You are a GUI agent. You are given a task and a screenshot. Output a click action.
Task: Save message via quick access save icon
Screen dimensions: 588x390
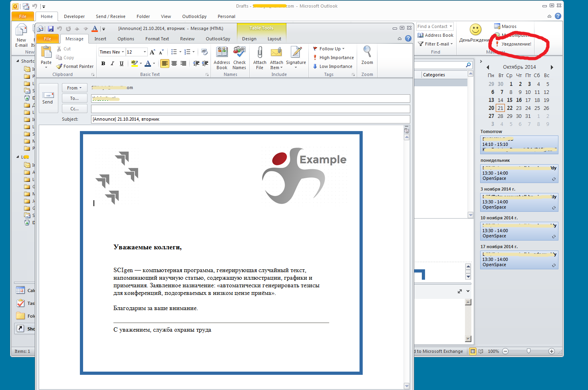click(51, 29)
